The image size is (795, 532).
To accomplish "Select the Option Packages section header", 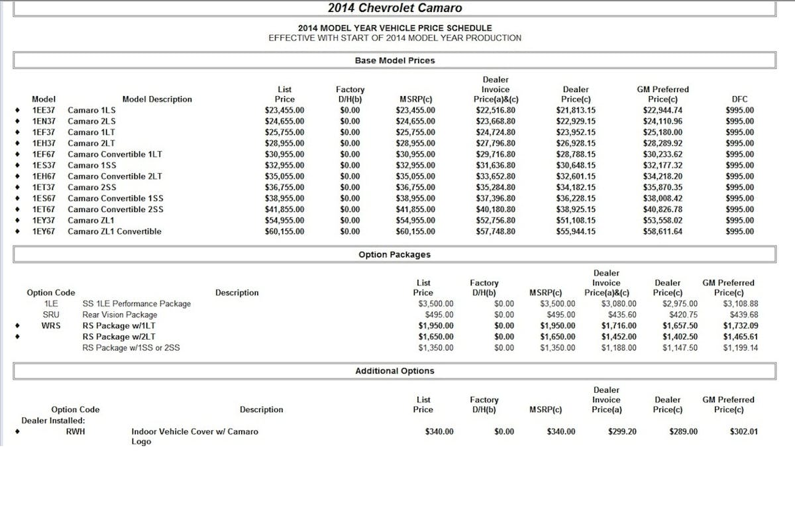I will (395, 254).
